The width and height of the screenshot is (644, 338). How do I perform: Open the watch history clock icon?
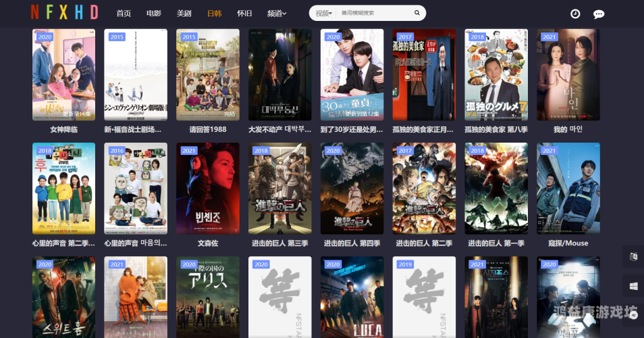coord(575,14)
